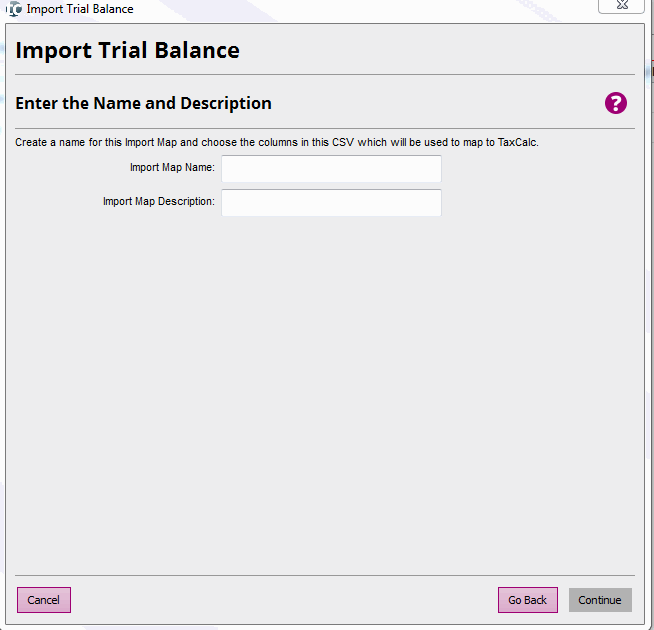Close the Import Trial Balance window
The image size is (654, 630).
(619, 5)
